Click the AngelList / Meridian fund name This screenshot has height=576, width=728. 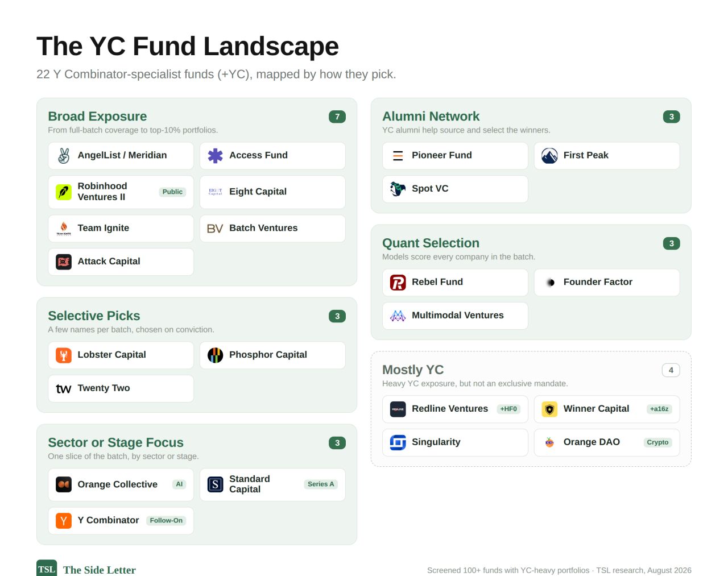pos(122,155)
